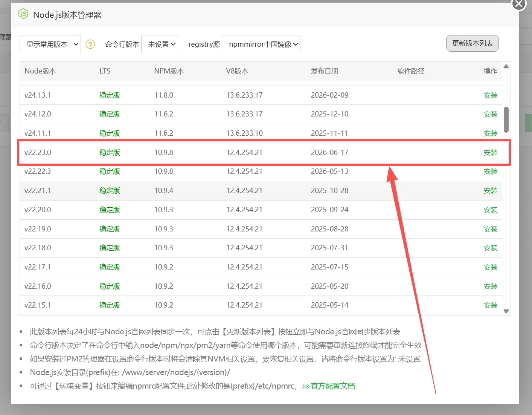Select the v22.18.0 version cell

click(x=38, y=248)
